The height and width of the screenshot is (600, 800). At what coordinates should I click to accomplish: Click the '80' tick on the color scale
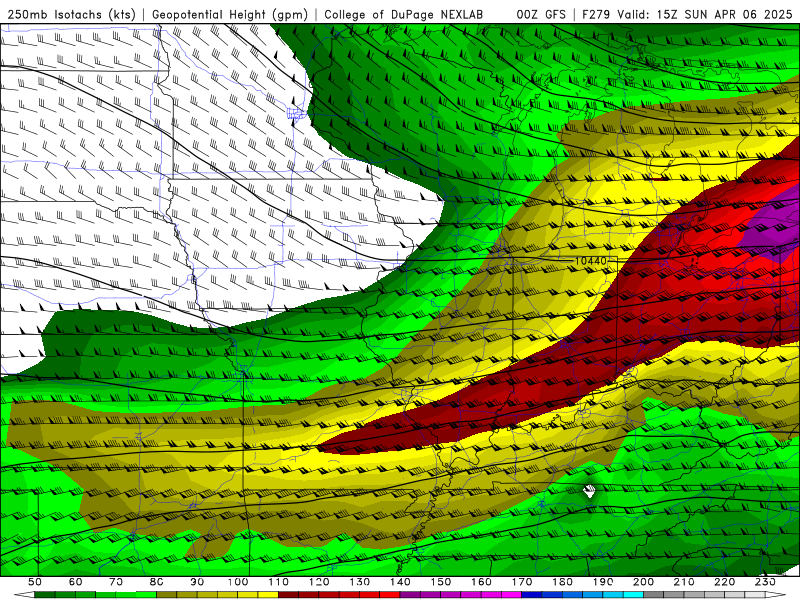click(157, 582)
